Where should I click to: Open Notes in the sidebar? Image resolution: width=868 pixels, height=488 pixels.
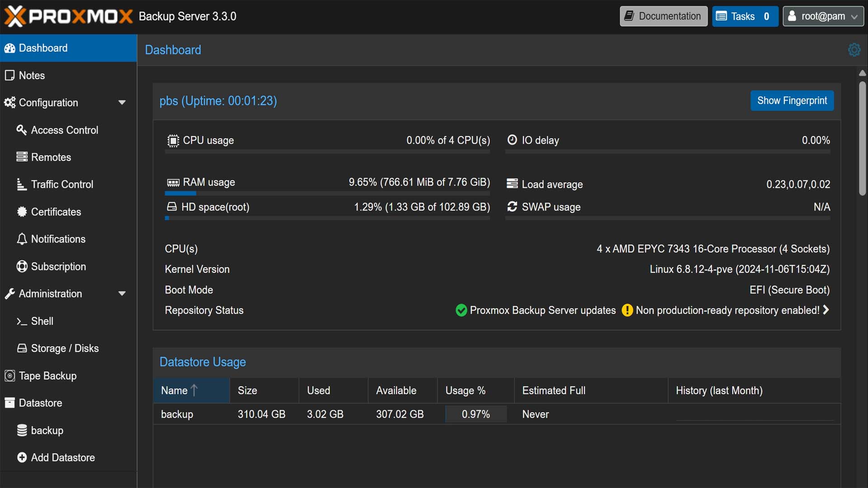[68, 75]
